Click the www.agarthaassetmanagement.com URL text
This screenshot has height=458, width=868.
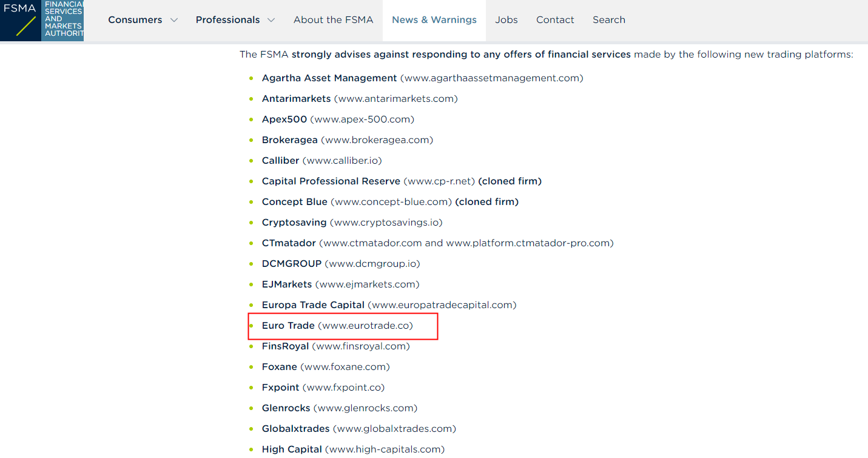(491, 78)
